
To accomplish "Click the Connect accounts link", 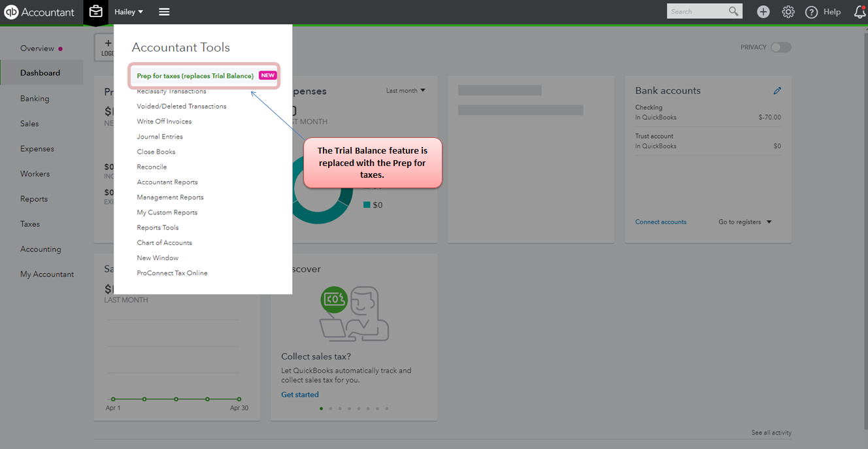I will point(661,222).
